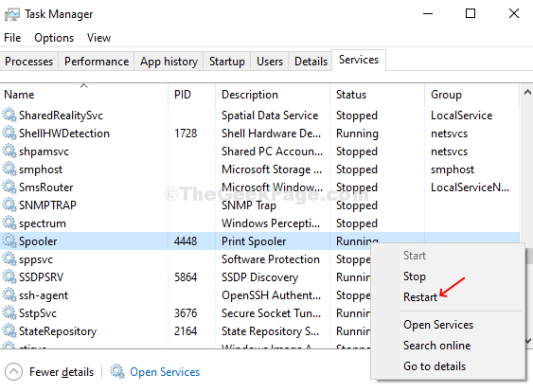Click PID 3676 in the SstpSvc row
The image size is (533, 392).
[x=186, y=313]
